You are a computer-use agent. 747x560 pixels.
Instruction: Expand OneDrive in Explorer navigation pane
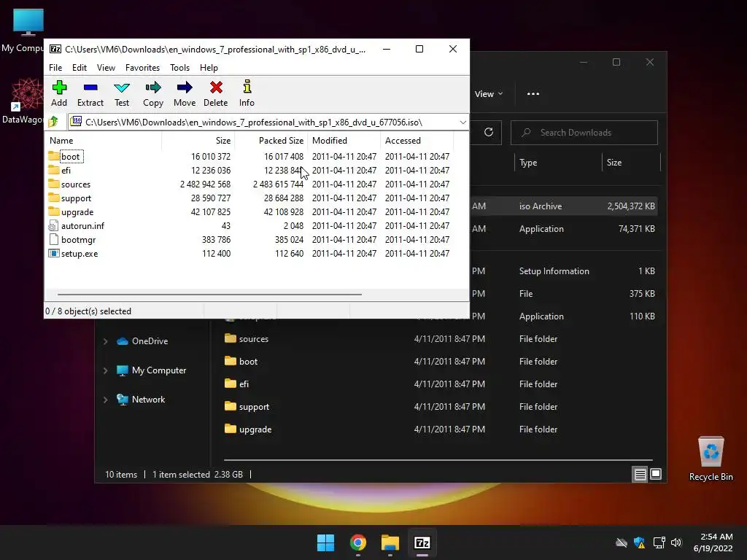click(x=105, y=341)
